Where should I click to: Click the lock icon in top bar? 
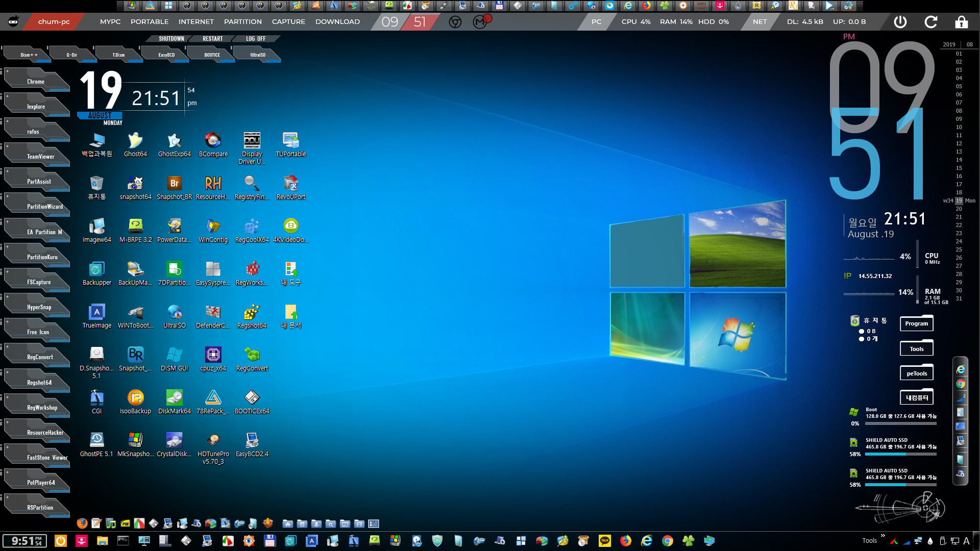(962, 22)
